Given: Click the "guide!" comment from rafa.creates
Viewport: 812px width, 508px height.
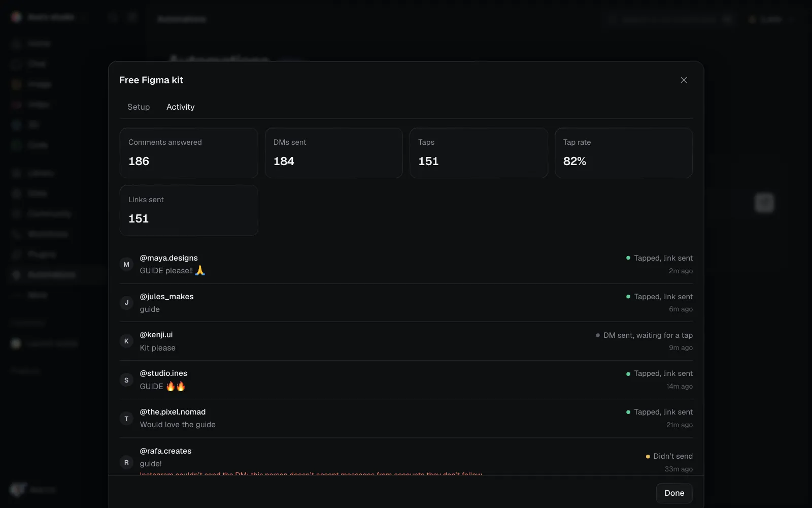Looking at the screenshot, I should pos(151,464).
